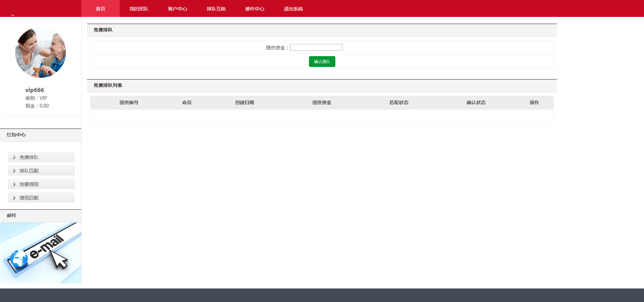Viewport: 644px width, 302px height.
Task: Open the 我的团队 menu
Action: [x=139, y=9]
